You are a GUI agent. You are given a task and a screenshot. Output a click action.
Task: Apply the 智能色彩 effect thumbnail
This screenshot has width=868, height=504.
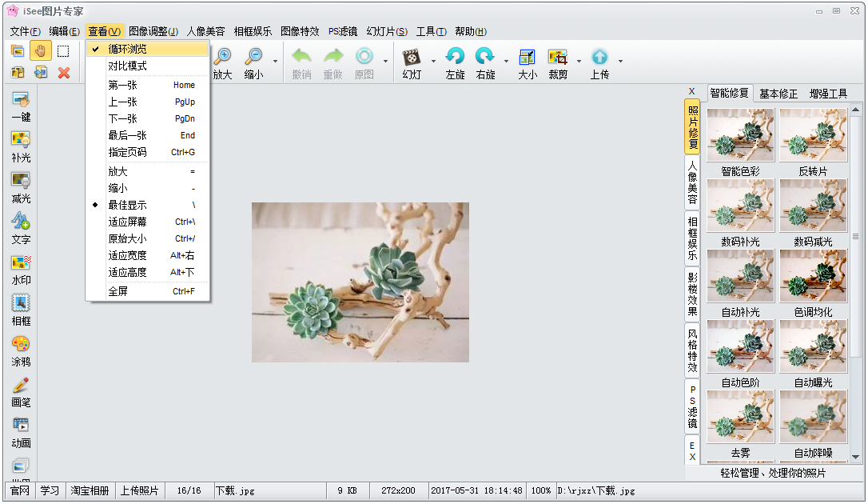coord(741,135)
